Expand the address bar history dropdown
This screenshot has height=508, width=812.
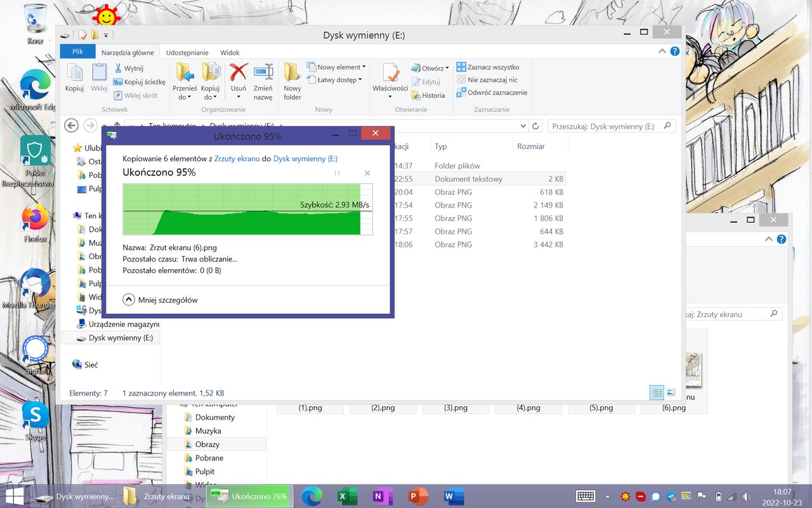click(x=523, y=126)
